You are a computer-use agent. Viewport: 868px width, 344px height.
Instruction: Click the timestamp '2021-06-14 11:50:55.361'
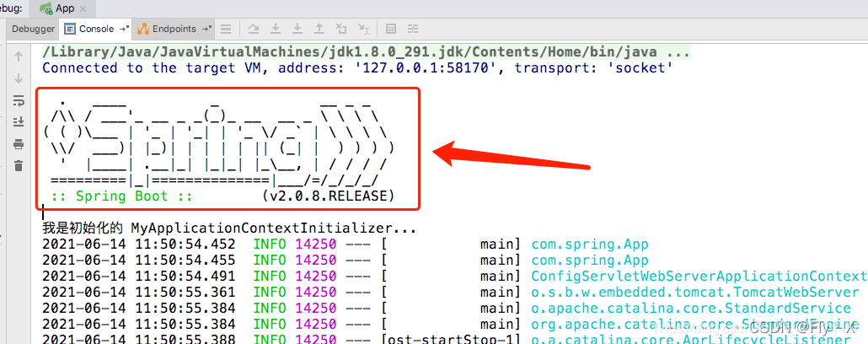[x=138, y=293]
